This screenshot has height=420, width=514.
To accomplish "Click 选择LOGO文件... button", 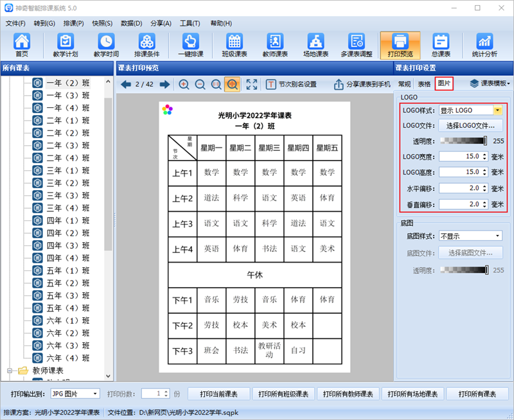I will 470,125.
